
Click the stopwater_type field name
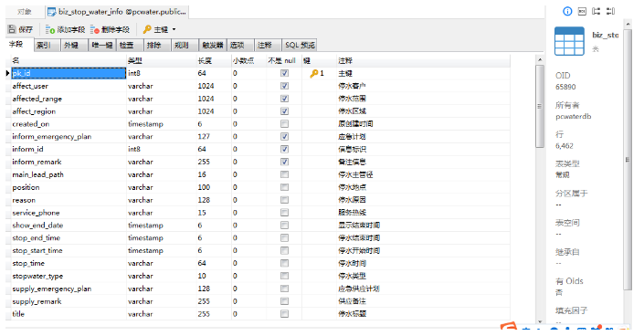tap(37, 276)
